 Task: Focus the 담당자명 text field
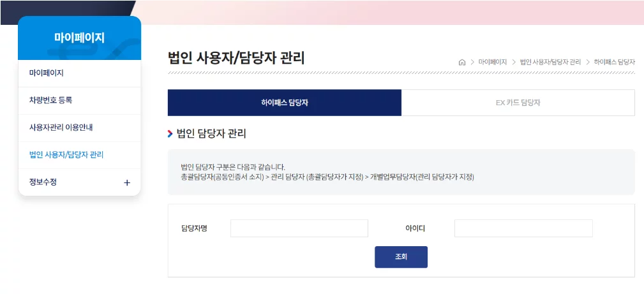click(299, 228)
